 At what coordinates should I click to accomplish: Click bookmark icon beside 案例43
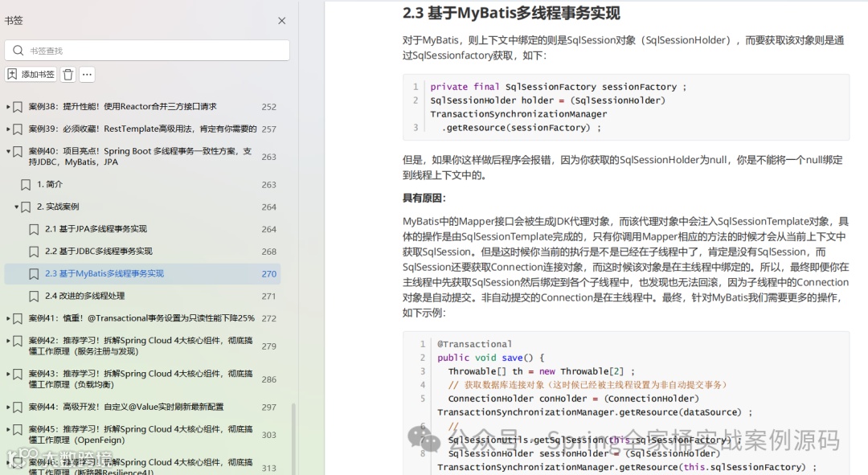pos(18,374)
